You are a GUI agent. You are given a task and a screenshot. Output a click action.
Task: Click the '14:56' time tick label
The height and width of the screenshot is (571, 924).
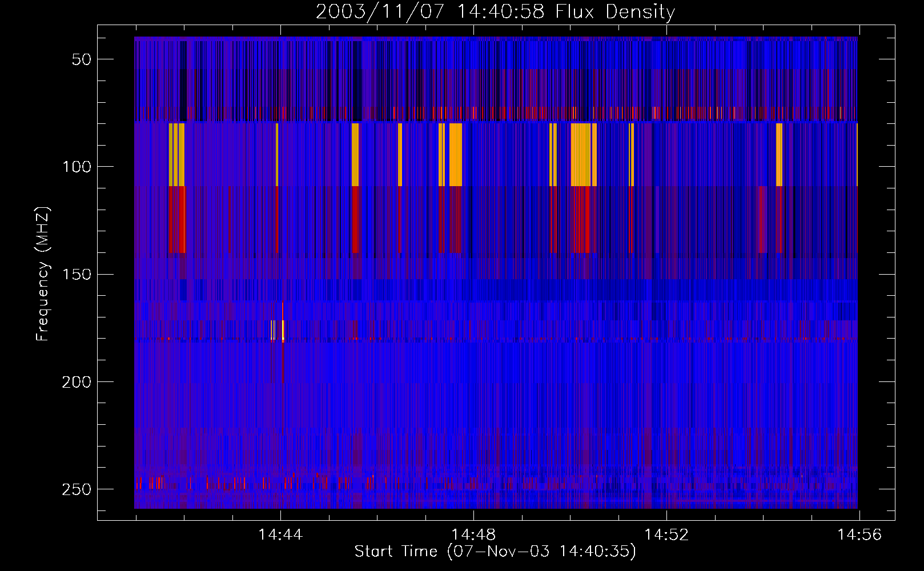coord(859,535)
